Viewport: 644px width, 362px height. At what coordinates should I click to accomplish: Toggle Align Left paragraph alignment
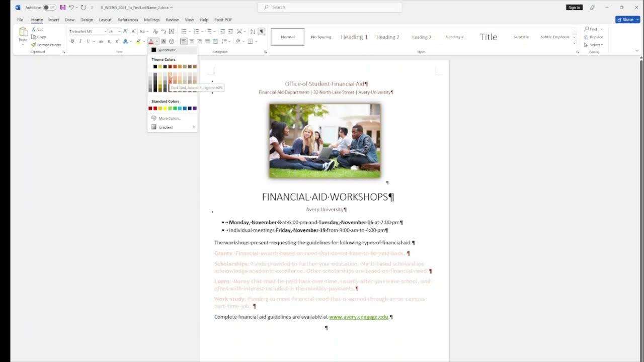(184, 41)
